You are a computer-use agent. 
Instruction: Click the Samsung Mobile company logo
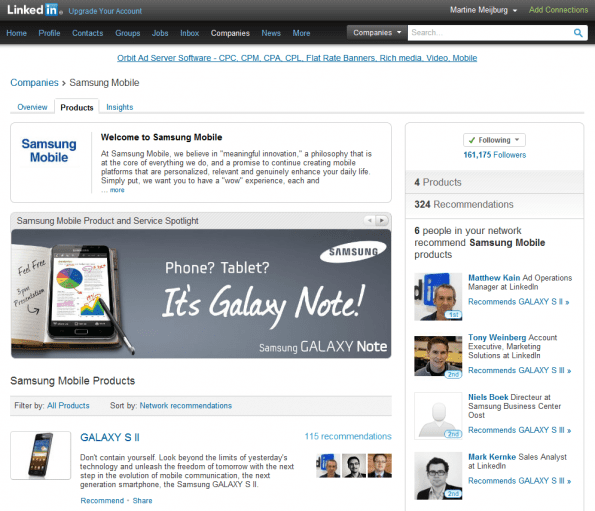tap(49, 151)
